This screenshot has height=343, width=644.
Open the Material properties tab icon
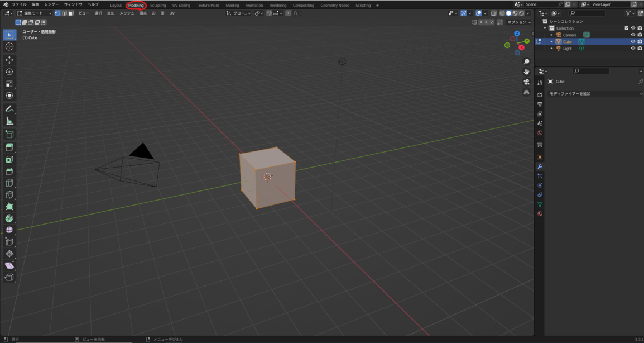[540, 214]
